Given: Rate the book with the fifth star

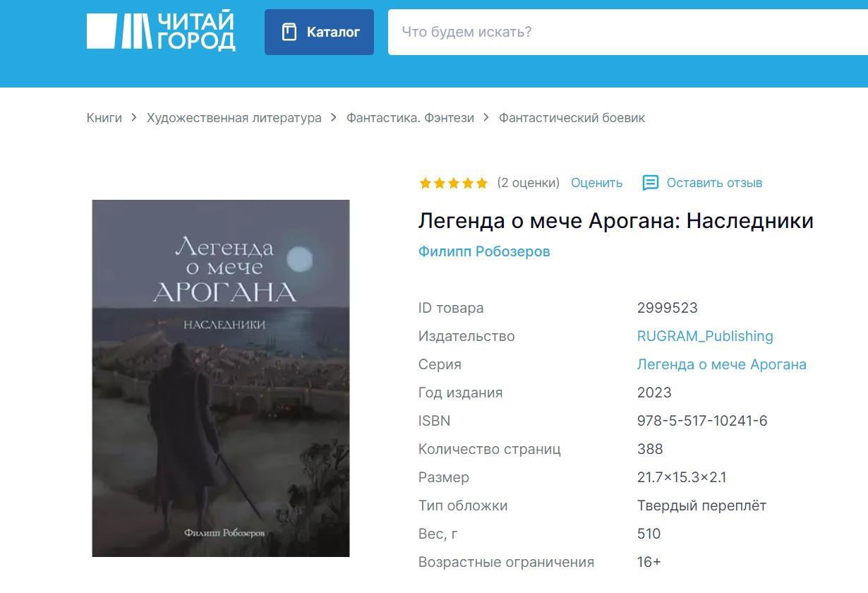Looking at the screenshot, I should tap(482, 184).
